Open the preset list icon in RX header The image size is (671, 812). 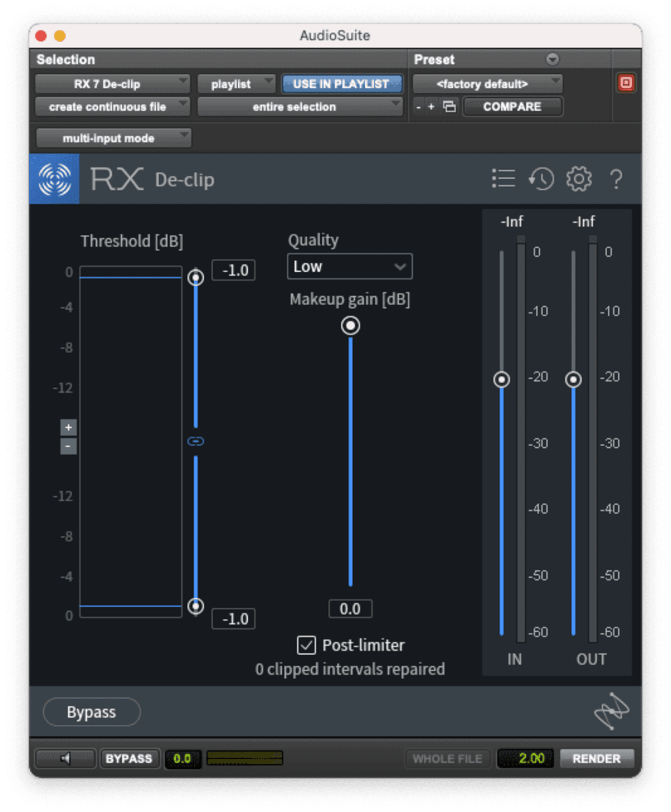point(503,179)
